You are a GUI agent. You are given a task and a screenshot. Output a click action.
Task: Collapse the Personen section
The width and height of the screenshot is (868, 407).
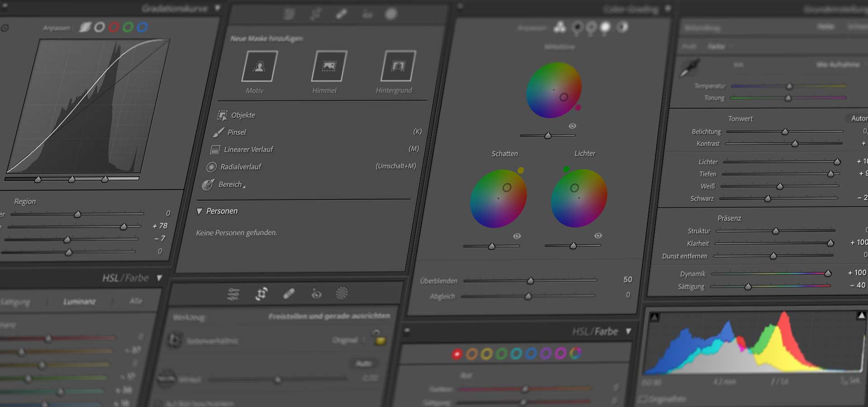[x=199, y=211]
